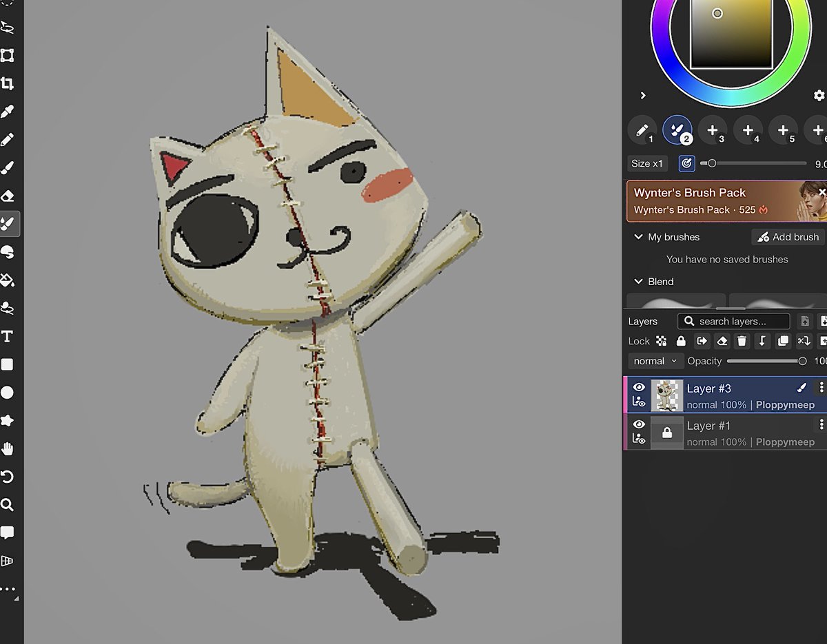Image resolution: width=827 pixels, height=644 pixels.
Task: Toggle per-user visibility icon on Layer #3
Action: [639, 402]
